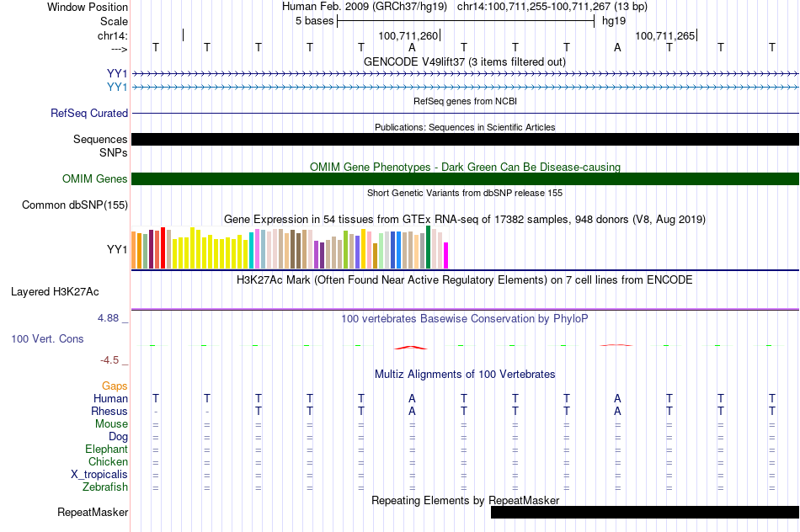Click the light blue YY1 gene label

click(117, 88)
